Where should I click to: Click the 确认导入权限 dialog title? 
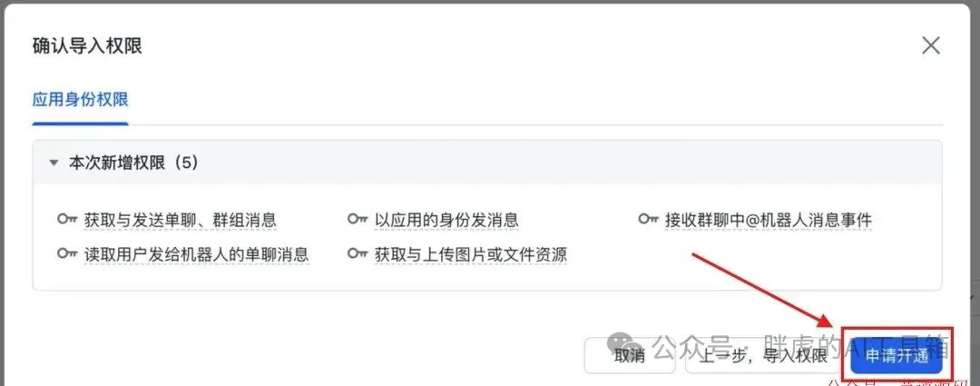[87, 45]
